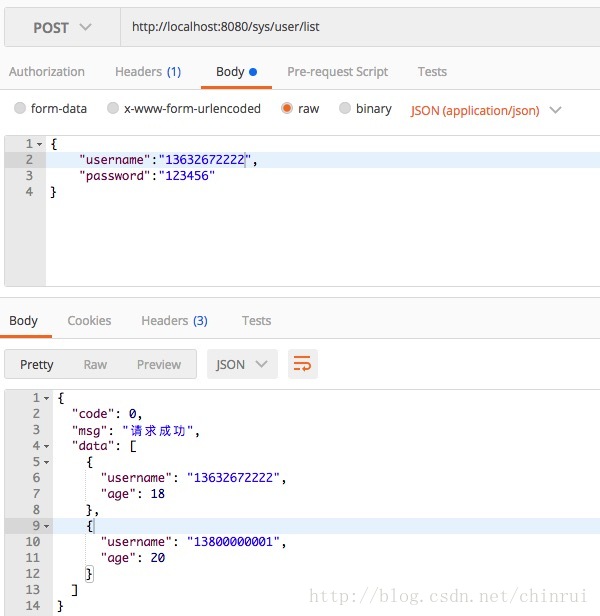Screen dimensions: 600x616
Task: Select the x-www-form-urlencoded radio option
Action: (113, 109)
